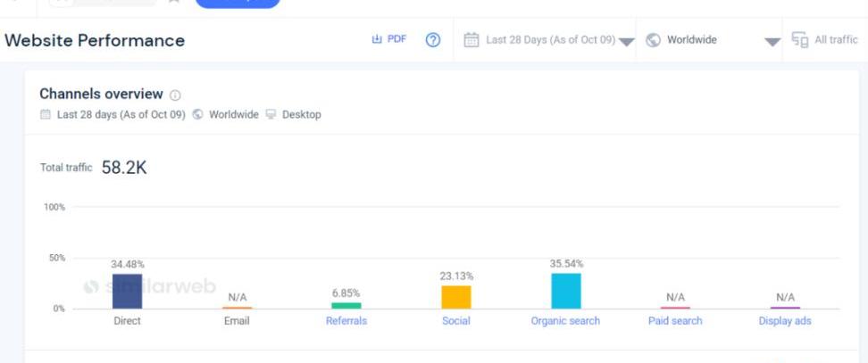This screenshot has width=868, height=363.
Task: Click the dark blue Direct traffic bar
Action: [127, 292]
